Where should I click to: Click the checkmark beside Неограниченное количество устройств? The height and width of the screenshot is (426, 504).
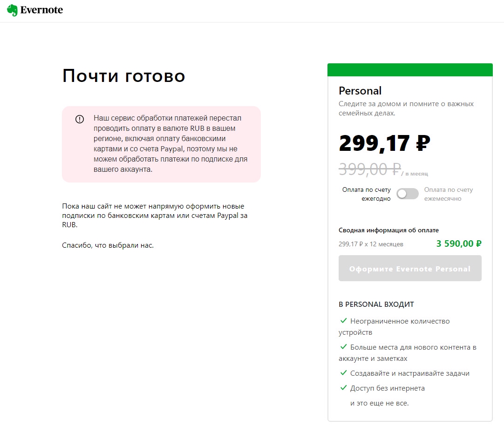(x=343, y=321)
